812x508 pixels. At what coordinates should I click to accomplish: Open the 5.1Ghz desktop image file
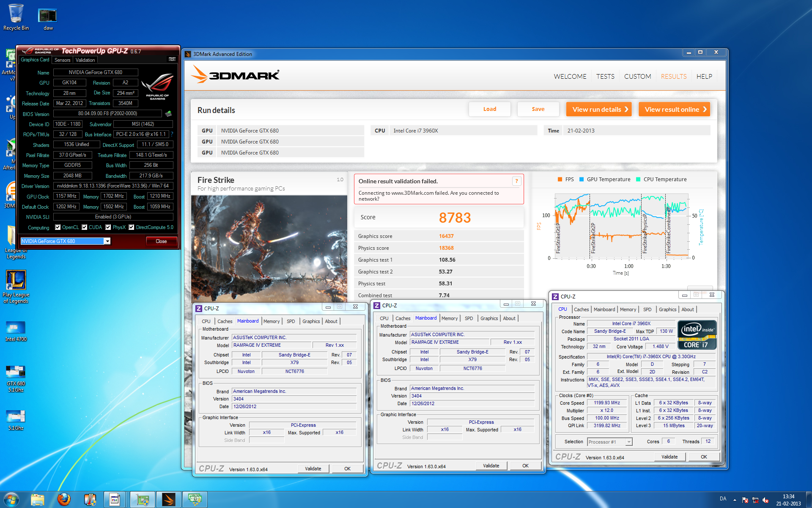[x=16, y=420]
